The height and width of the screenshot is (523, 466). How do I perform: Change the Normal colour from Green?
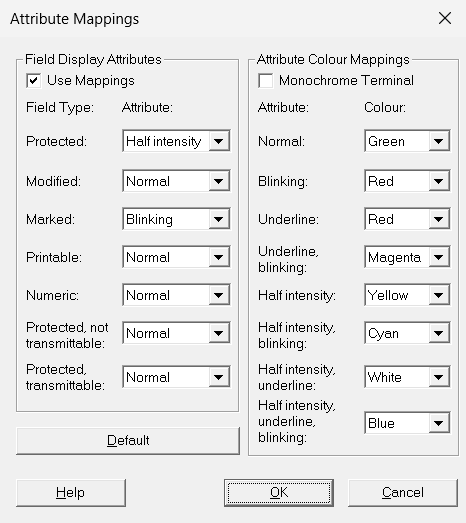tap(407, 141)
